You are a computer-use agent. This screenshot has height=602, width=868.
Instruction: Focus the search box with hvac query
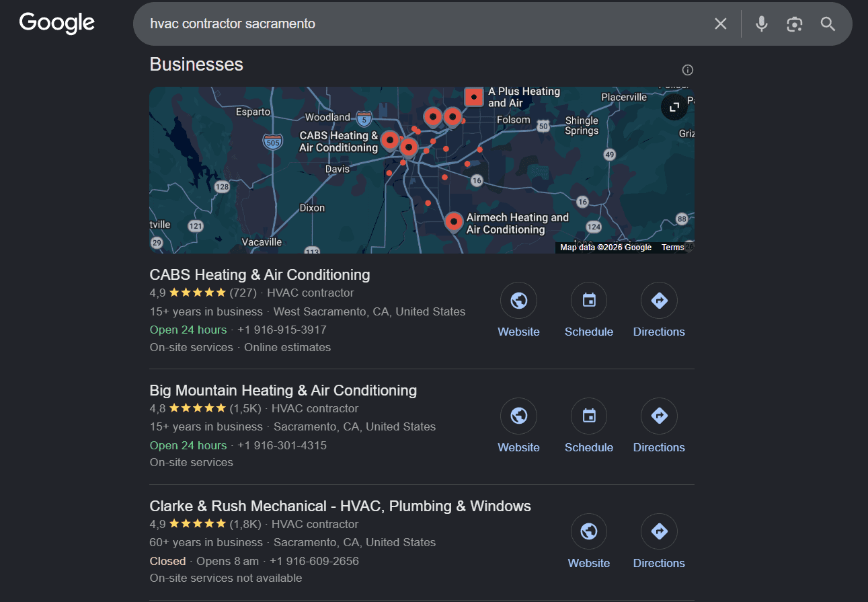[x=424, y=24]
